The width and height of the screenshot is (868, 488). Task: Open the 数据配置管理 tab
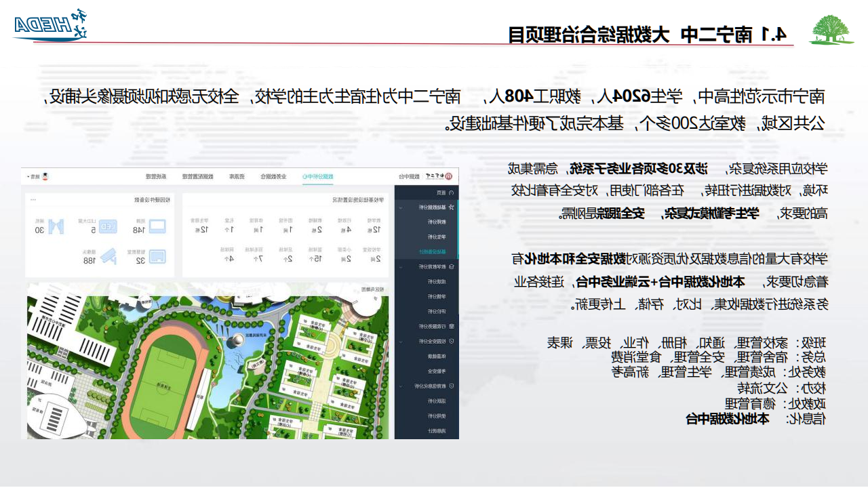point(198,176)
